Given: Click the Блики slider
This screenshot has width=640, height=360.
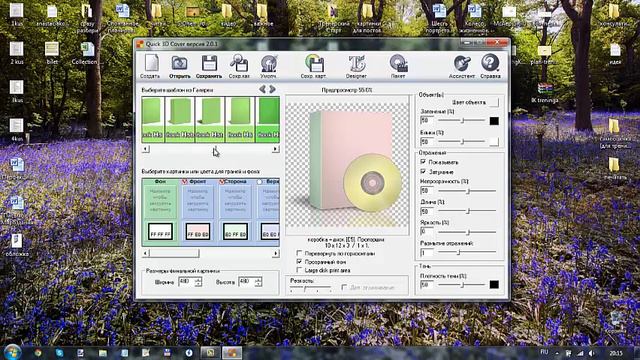Looking at the screenshot, I should pos(461,141).
